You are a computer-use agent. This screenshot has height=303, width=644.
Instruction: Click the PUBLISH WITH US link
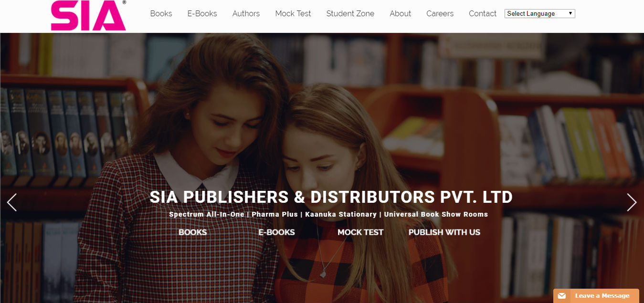[444, 232]
